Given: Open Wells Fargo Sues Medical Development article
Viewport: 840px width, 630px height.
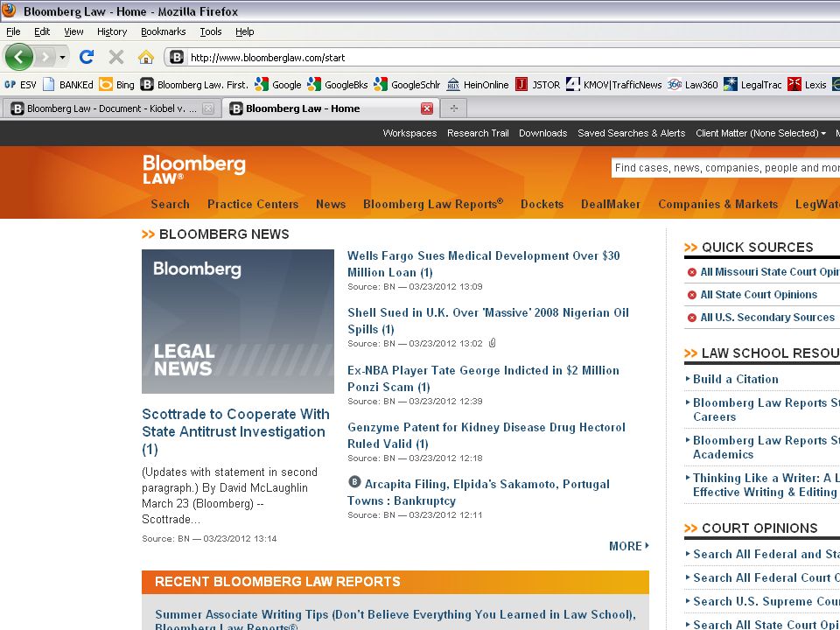Looking at the screenshot, I should (x=483, y=263).
